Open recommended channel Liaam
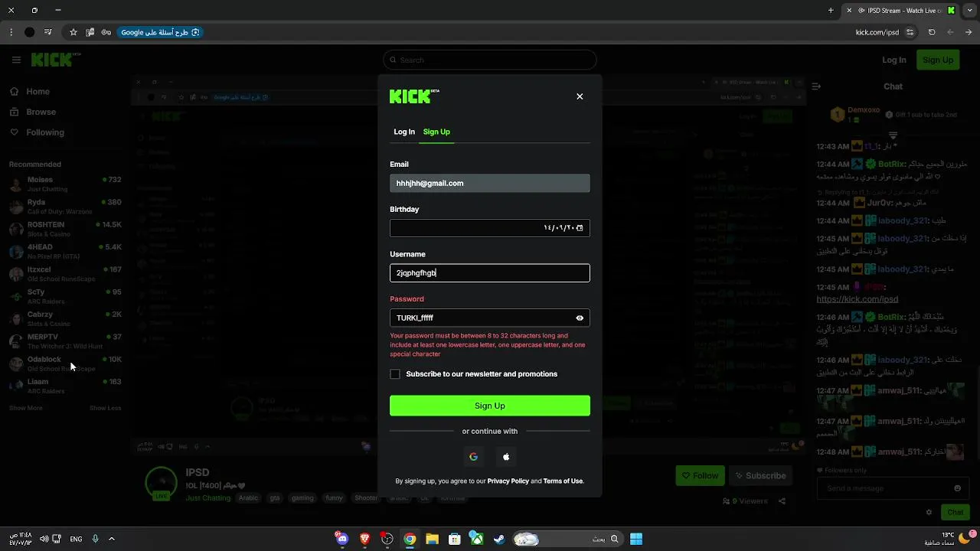Viewport: 980px width, 551px height. pyautogui.click(x=65, y=386)
